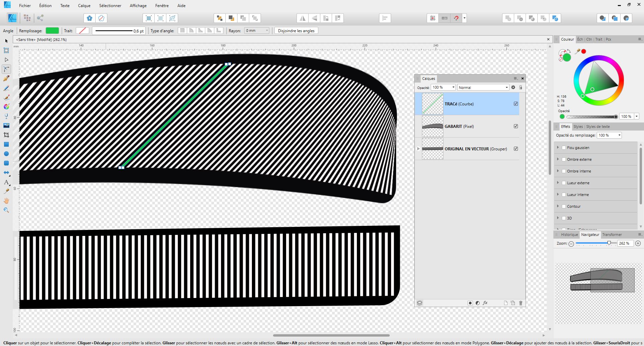The image size is (644, 346).
Task: Open the layer Opacité dropdown
Action: 453,88
